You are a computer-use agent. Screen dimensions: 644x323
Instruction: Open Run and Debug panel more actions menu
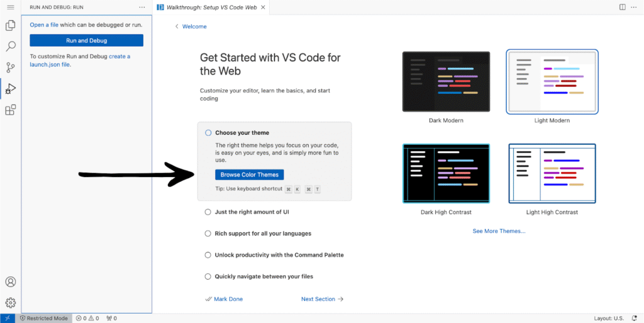[x=142, y=7]
